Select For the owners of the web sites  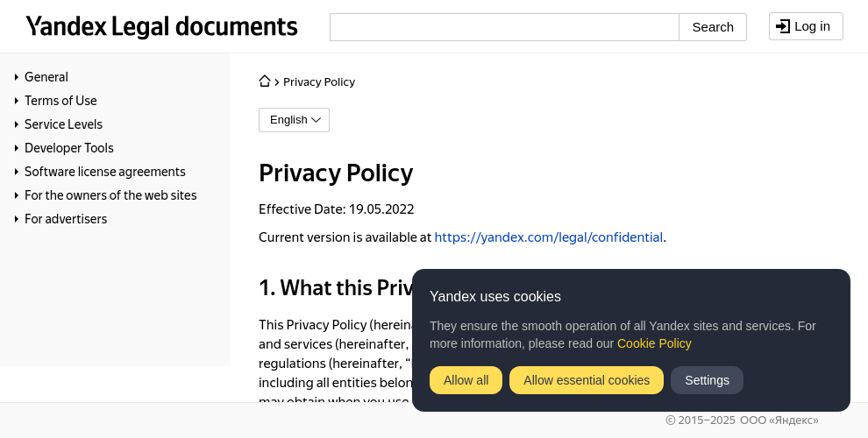point(110,195)
